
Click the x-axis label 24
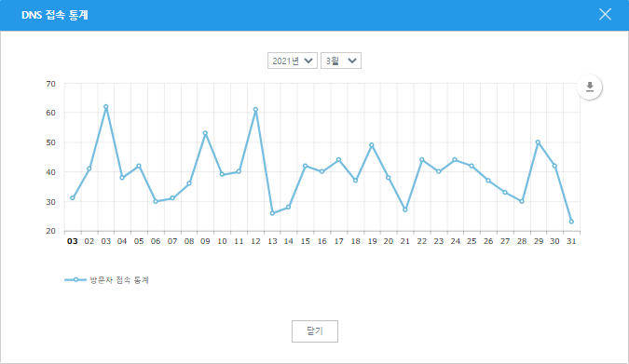455,241
